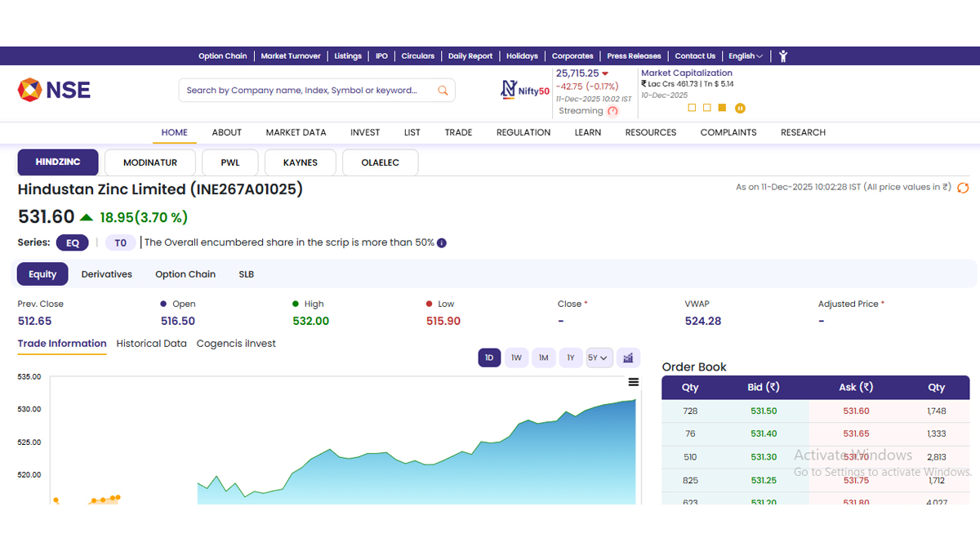Click the encumbered share info icon

click(442, 242)
